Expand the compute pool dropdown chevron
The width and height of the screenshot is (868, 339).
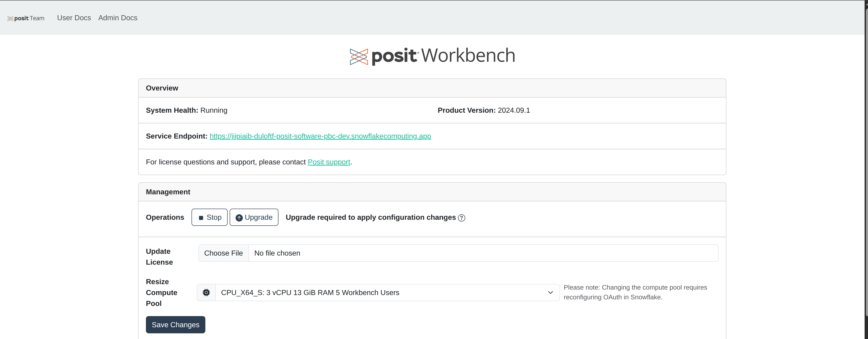[550, 293]
